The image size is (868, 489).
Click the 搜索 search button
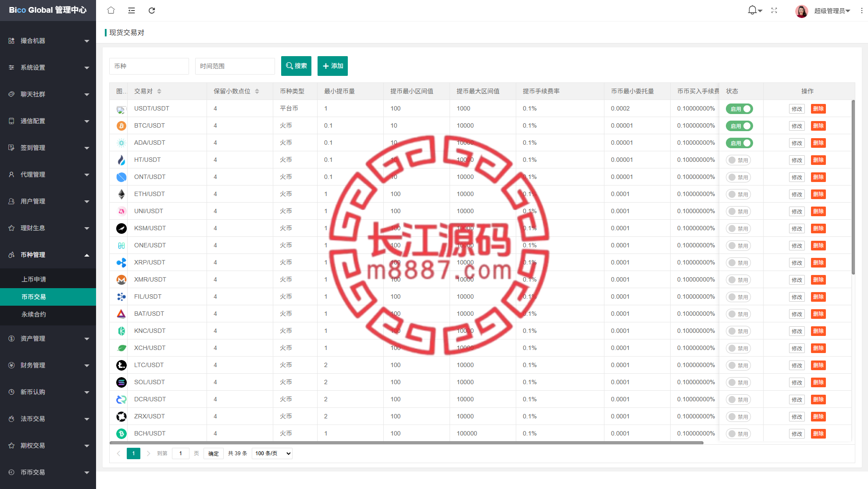coord(296,66)
